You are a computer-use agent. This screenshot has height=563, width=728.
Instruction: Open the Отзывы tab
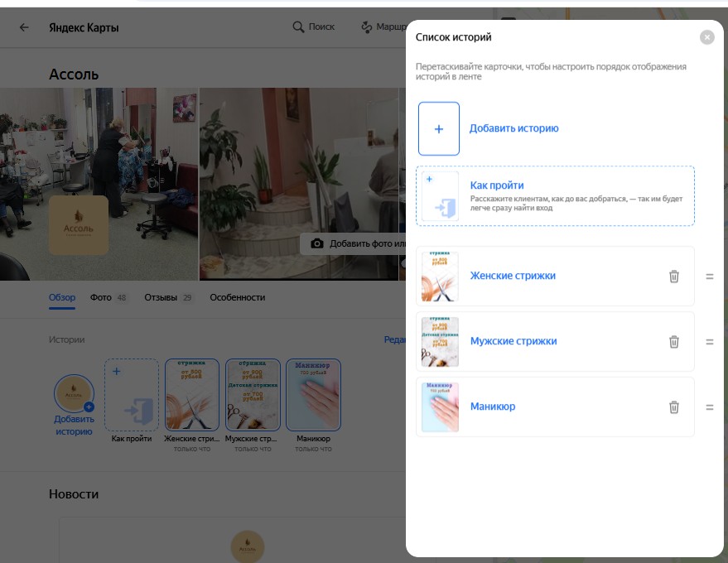click(x=160, y=297)
